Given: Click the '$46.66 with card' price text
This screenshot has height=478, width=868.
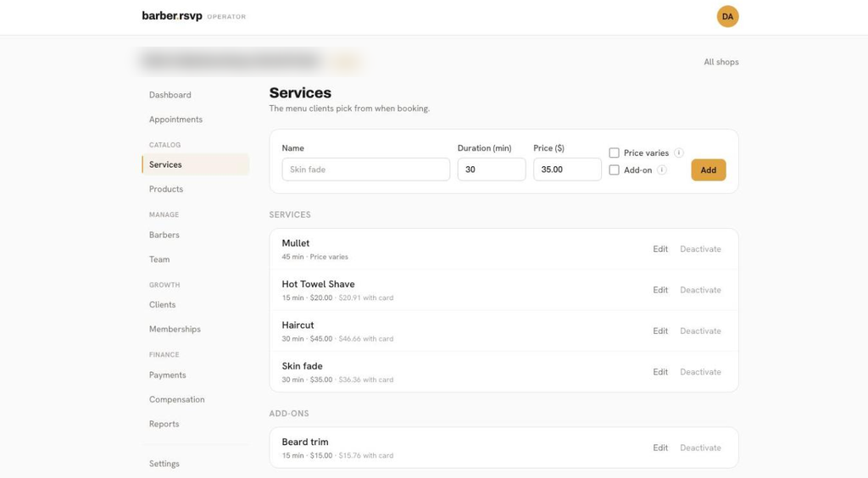Looking at the screenshot, I should tap(366, 339).
